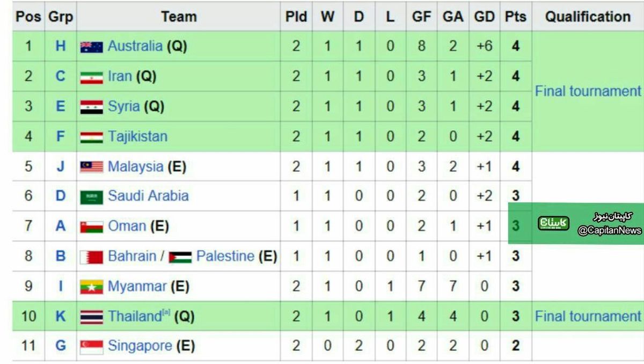Open the Oman team link
The height and width of the screenshot is (364, 644).
tap(127, 226)
